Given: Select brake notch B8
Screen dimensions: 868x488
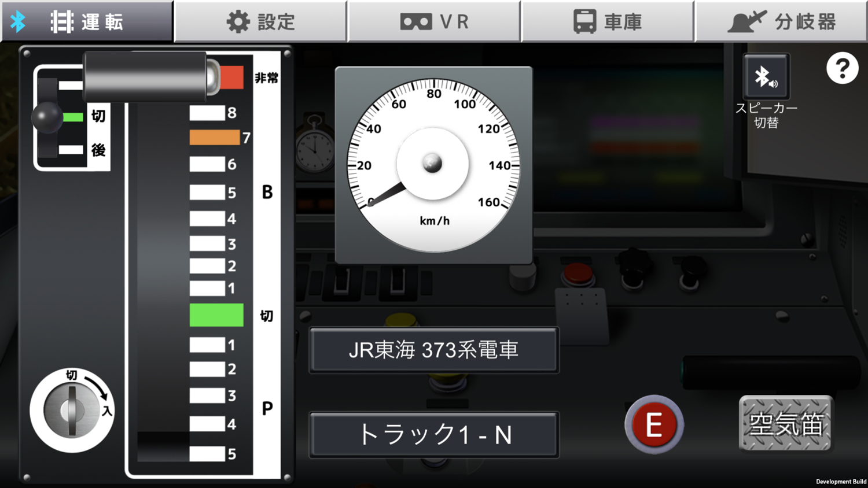Looking at the screenshot, I should coord(207,113).
